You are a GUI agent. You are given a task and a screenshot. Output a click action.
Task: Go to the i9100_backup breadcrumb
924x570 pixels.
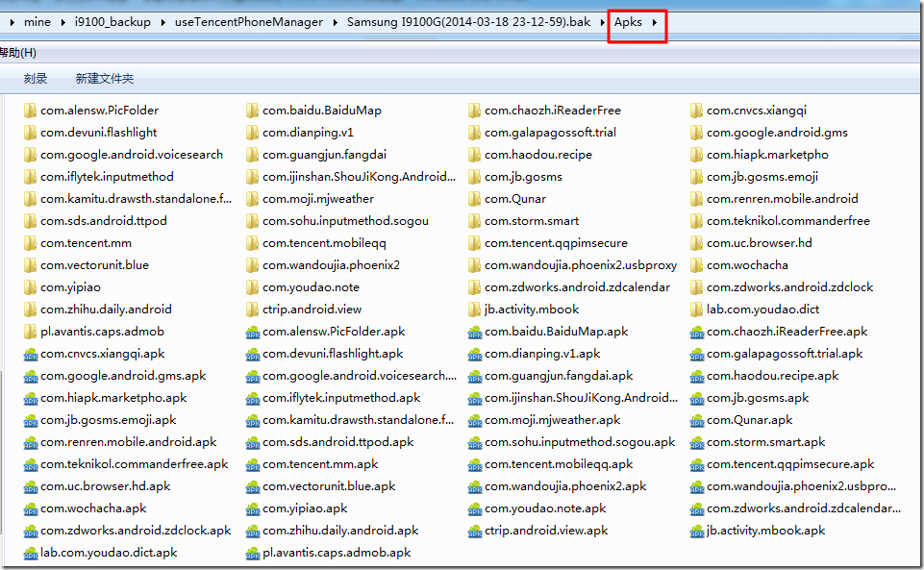[112, 22]
